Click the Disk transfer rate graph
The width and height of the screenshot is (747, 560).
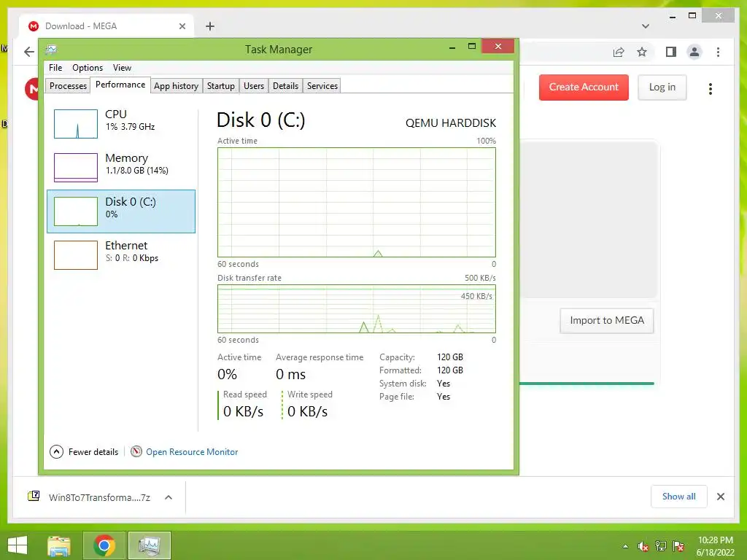tap(356, 309)
